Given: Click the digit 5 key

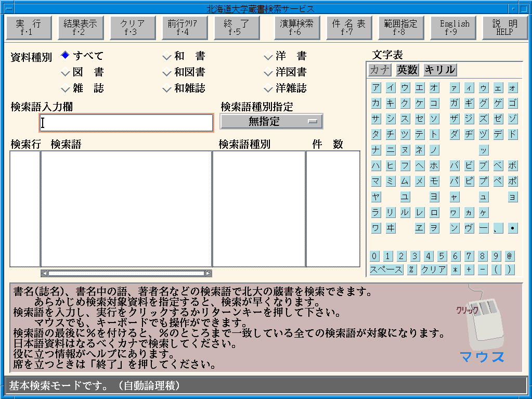Looking at the screenshot, I should coord(442,256).
